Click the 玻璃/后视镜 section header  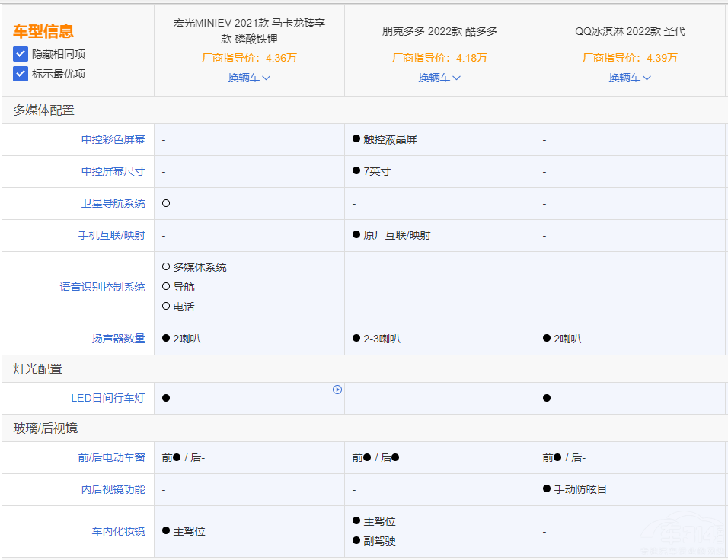46,428
